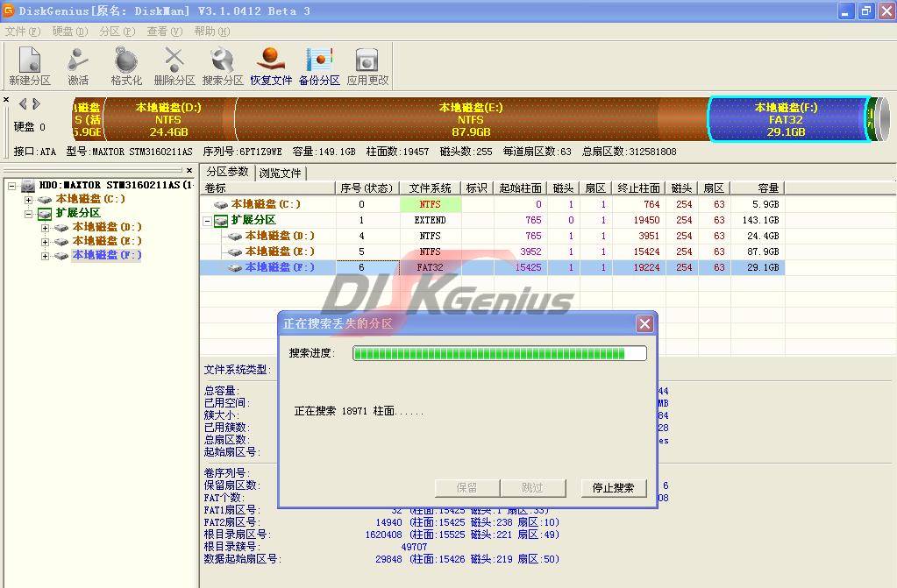Select 本地磁盘(D:) block in disk map
The height and width of the screenshot is (588, 897).
pos(168,119)
